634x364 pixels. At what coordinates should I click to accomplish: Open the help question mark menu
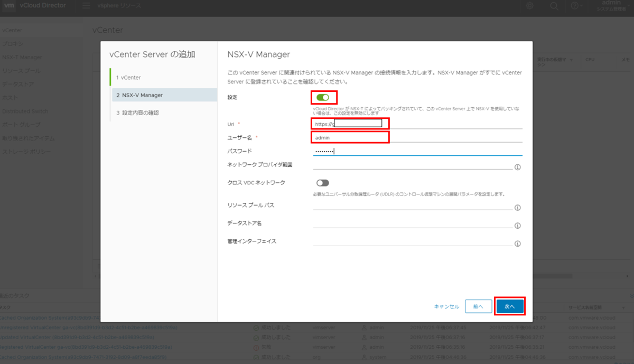577,5
